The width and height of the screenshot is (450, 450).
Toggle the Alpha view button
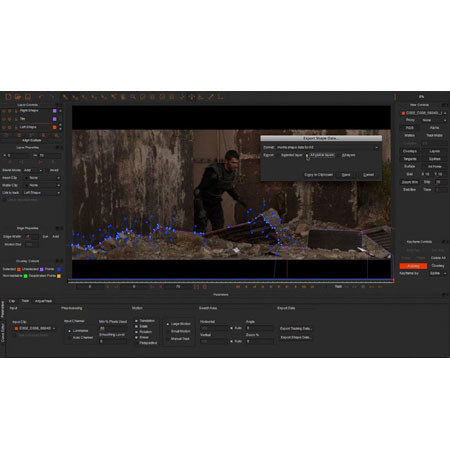434,128
